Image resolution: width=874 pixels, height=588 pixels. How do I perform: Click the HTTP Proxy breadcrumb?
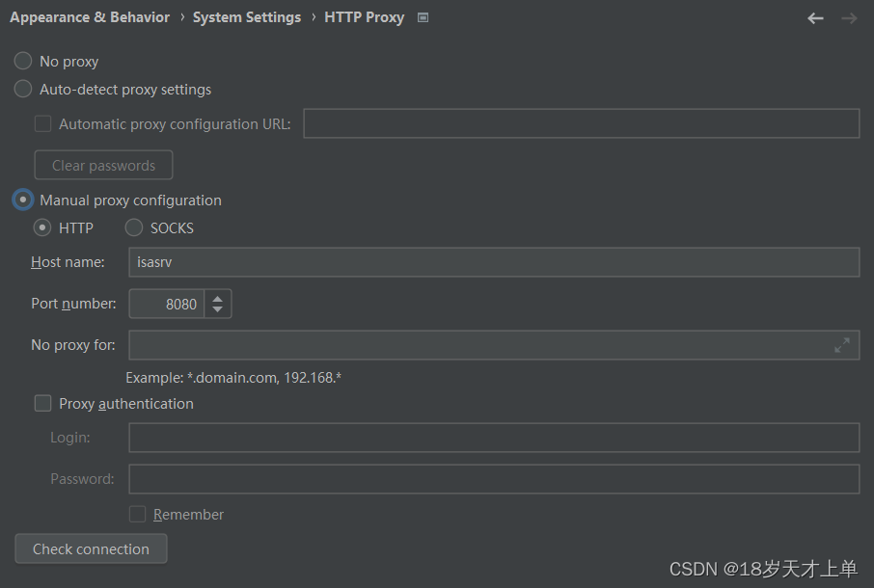tap(364, 17)
